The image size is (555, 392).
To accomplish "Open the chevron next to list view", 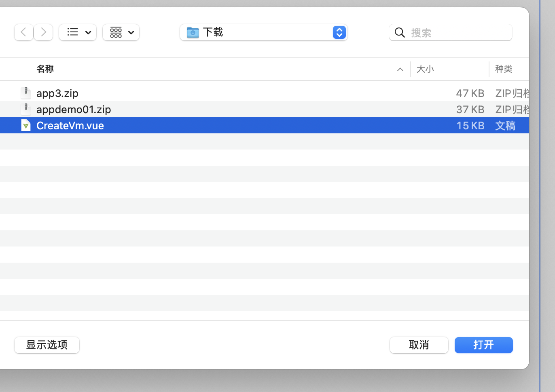I will pos(88,32).
